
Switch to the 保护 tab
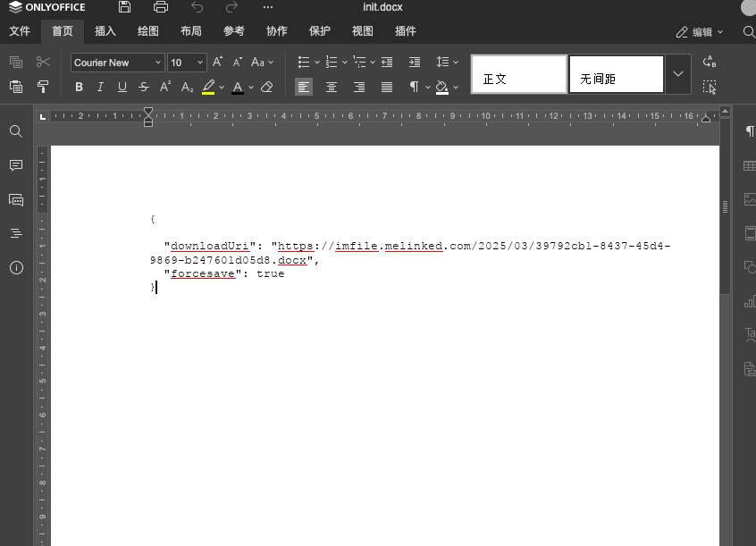[x=320, y=31]
